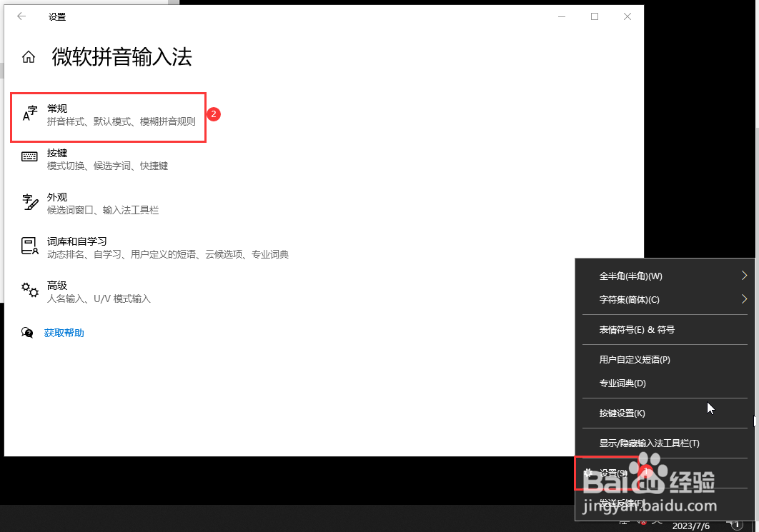Click the keyboard icon for 按键
The image size is (759, 532).
(29, 156)
